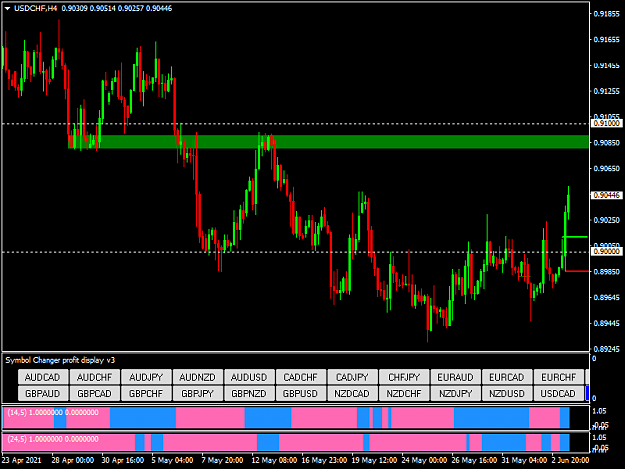Click the 2 Jun 20:00 time axis label

coord(570,460)
